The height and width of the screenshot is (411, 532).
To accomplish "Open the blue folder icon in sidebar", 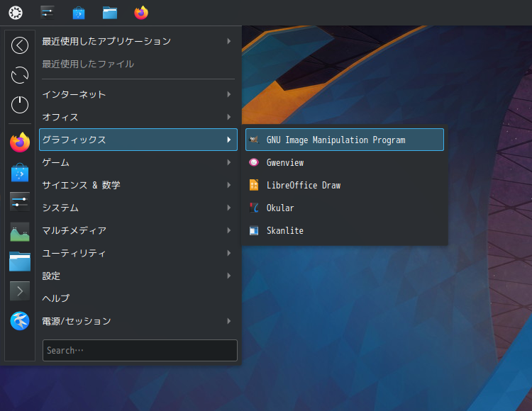I will (20, 261).
